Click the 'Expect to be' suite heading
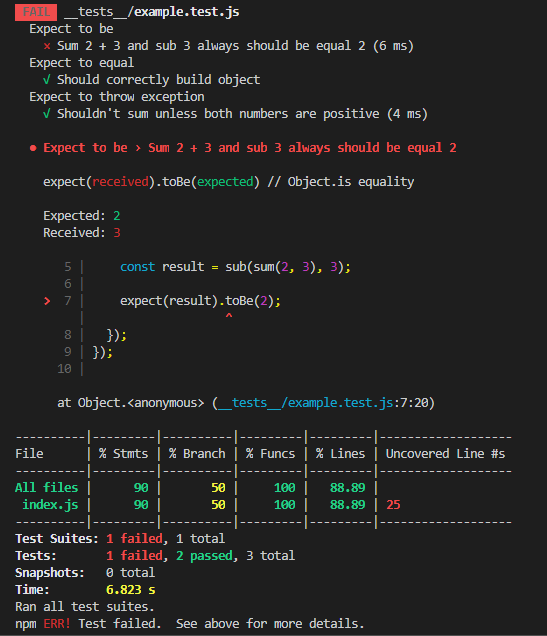 71,29
